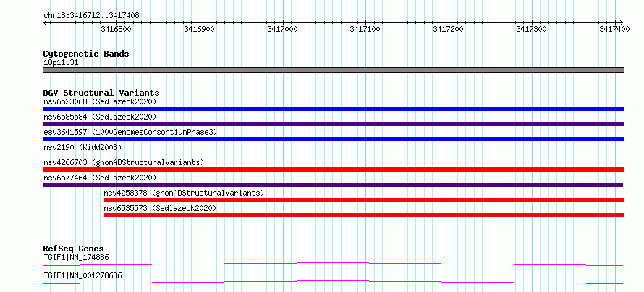The height and width of the screenshot is (292, 644).
Task: Click the 18p11.31 gray cytogenetic band
Action: (333, 70)
